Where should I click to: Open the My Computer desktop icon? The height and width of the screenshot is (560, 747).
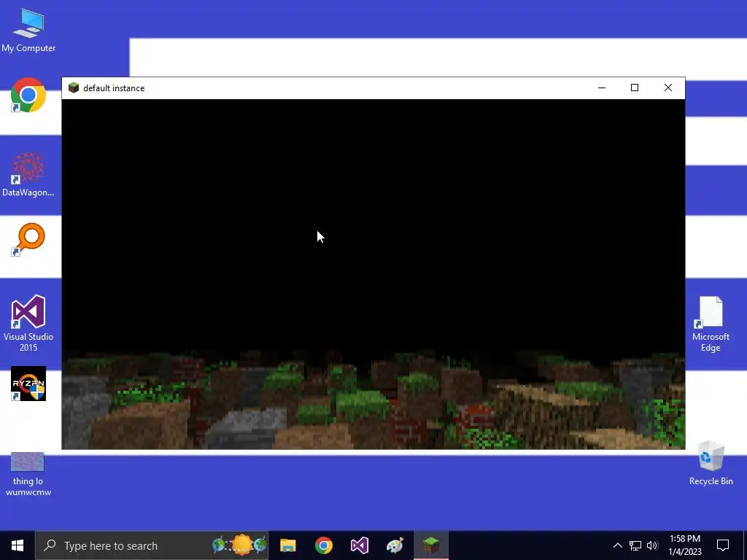point(28,30)
